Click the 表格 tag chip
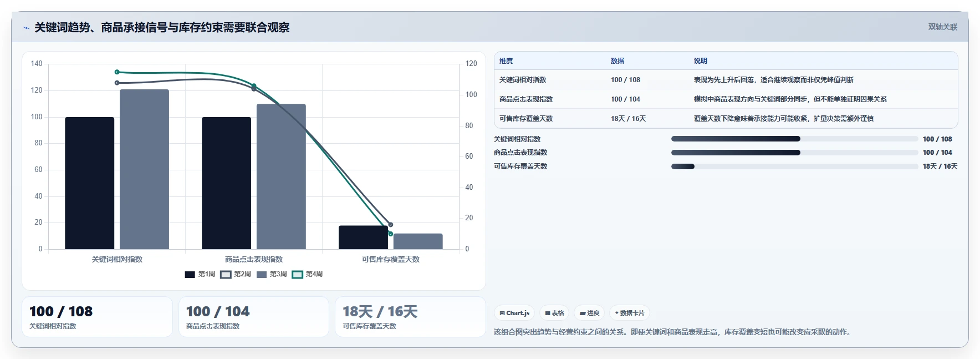The image size is (980, 359). click(x=554, y=313)
